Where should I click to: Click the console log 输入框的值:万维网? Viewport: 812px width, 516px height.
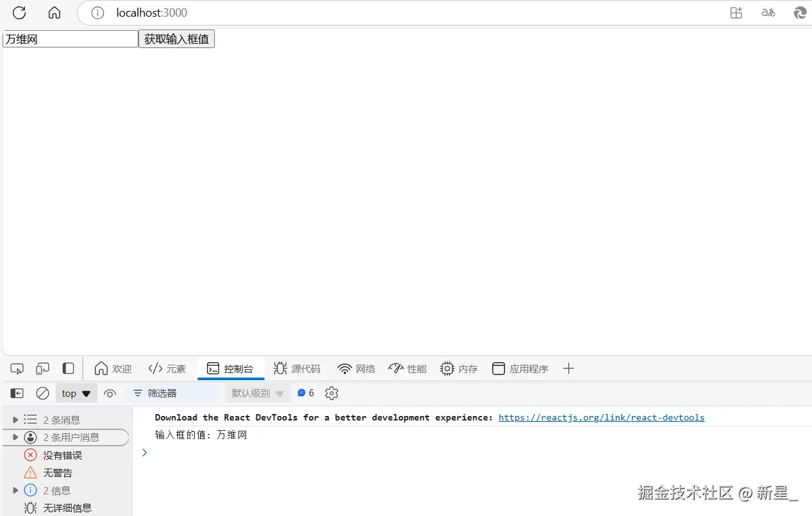point(201,435)
